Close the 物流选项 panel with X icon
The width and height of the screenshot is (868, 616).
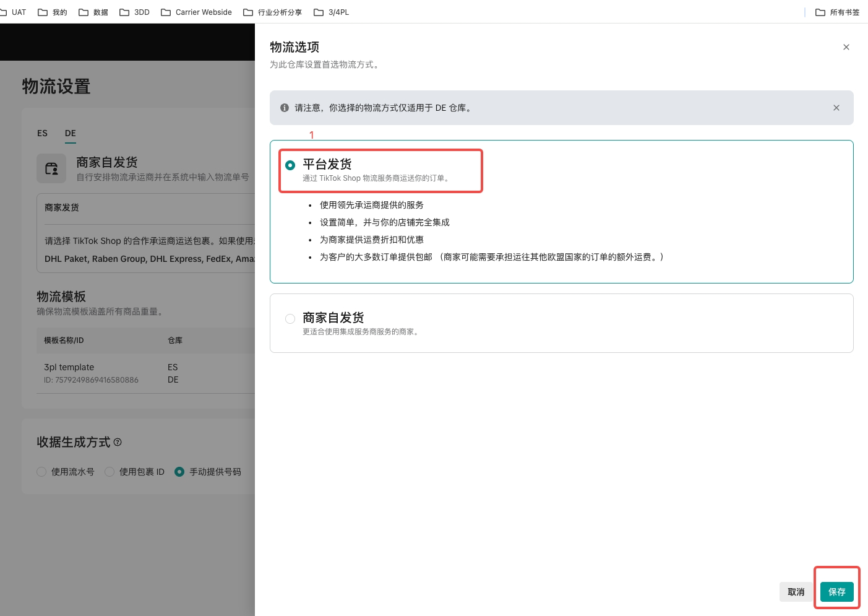[x=846, y=47]
